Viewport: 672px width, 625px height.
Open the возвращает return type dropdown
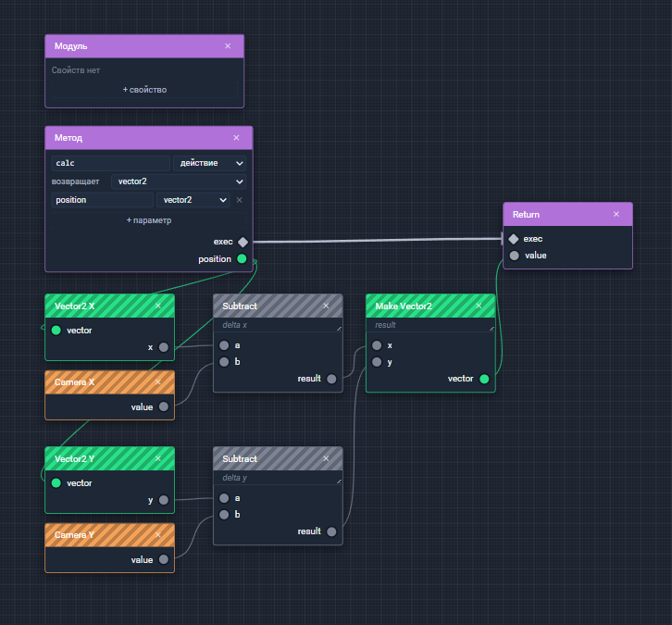coord(179,181)
